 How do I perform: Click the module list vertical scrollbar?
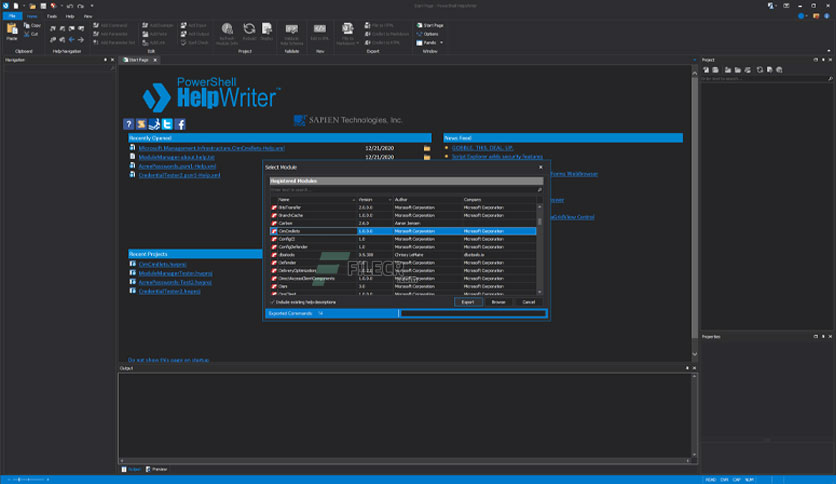540,249
